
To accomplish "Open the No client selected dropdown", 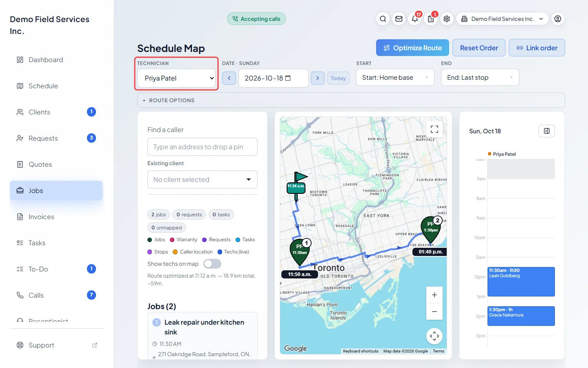I will (203, 180).
